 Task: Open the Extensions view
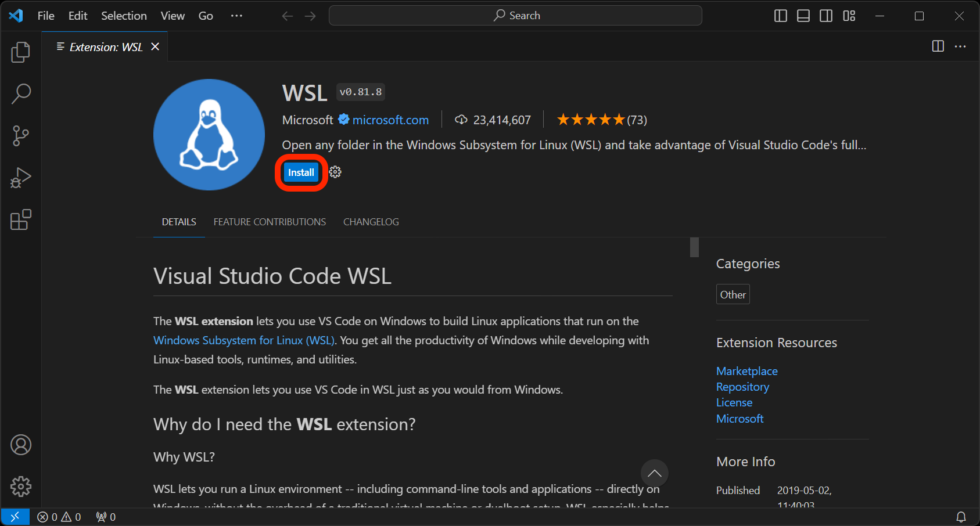(21, 220)
